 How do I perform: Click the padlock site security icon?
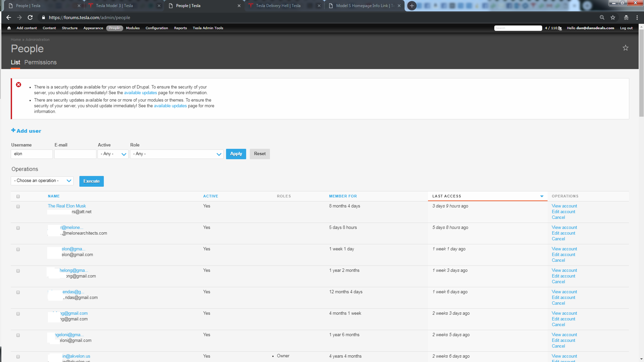[43, 17]
